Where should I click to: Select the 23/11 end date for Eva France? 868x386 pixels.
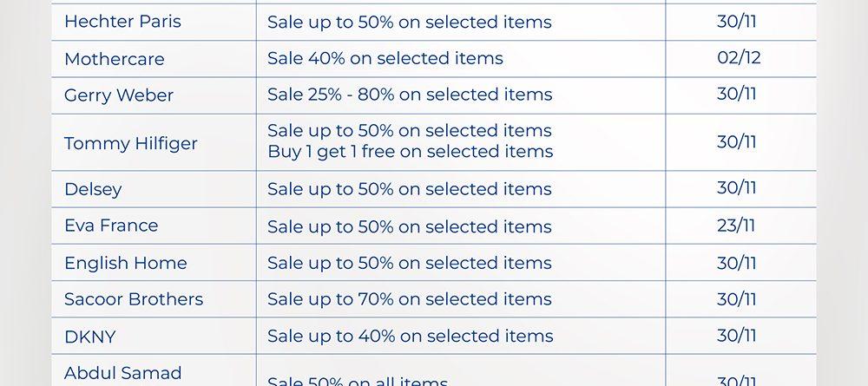pyautogui.click(x=736, y=226)
